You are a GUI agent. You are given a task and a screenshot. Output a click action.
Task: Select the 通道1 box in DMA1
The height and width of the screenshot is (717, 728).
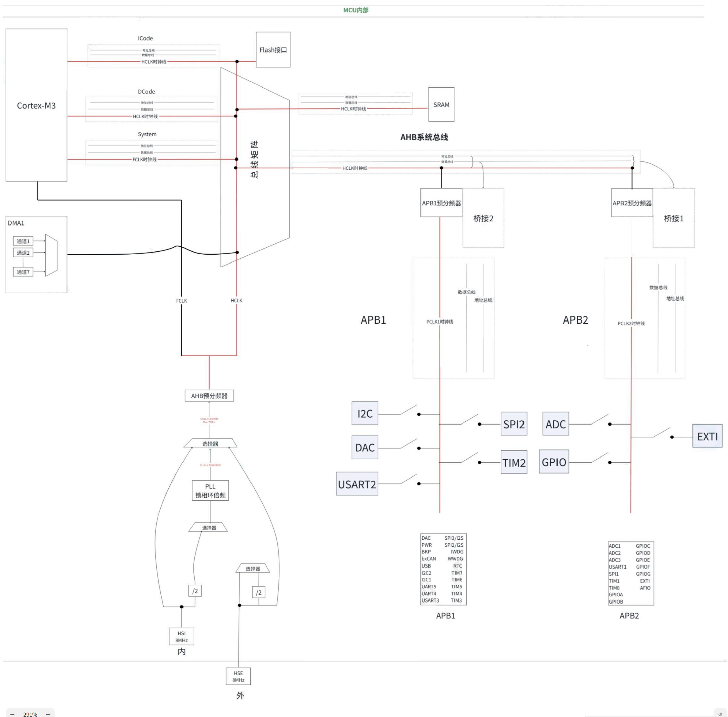point(23,241)
